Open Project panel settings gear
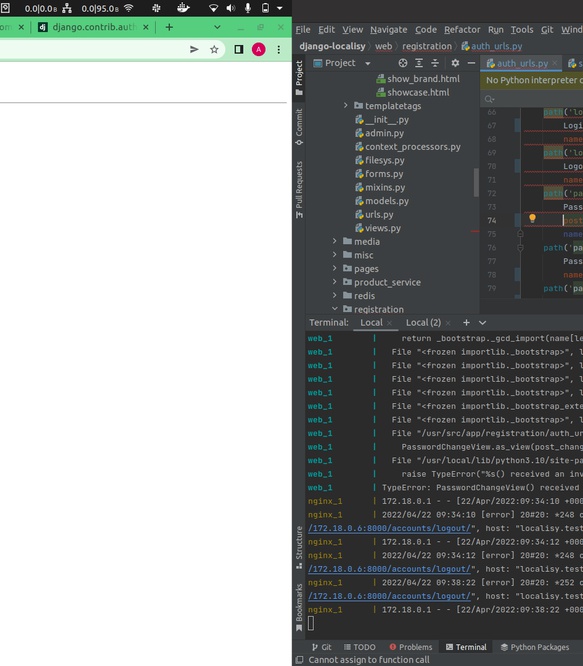Viewport: 583px width, 666px height. pos(455,63)
